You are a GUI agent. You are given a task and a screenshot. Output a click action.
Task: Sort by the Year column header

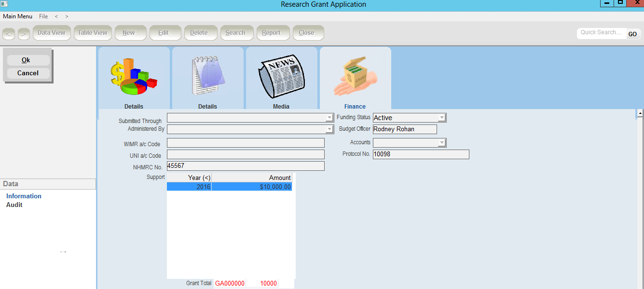click(189, 178)
